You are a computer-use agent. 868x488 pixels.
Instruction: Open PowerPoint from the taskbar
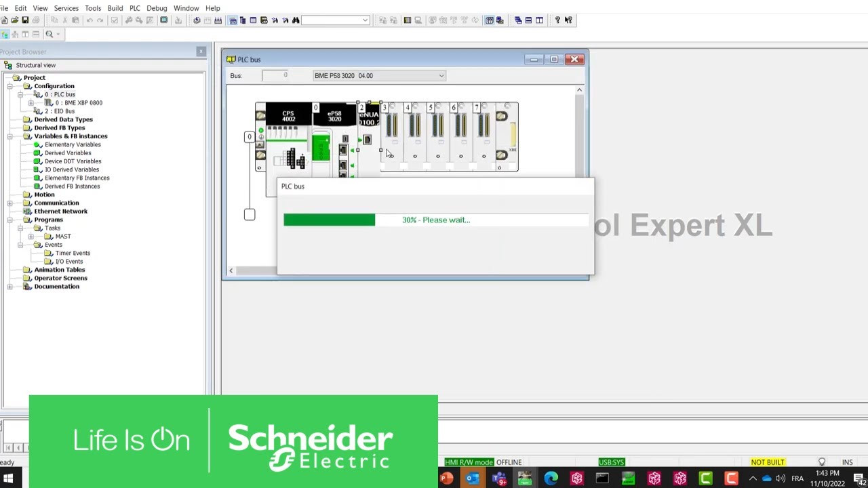point(446,479)
